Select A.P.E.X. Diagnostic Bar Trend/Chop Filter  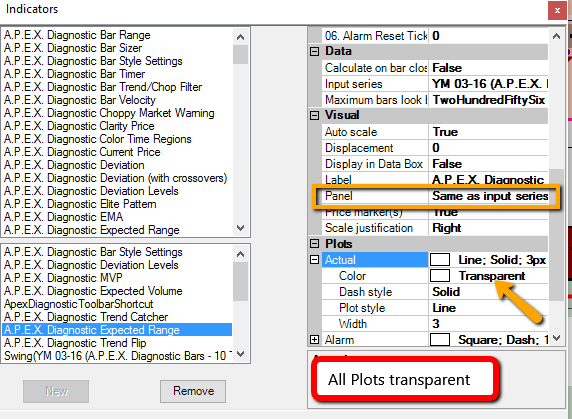click(103, 87)
